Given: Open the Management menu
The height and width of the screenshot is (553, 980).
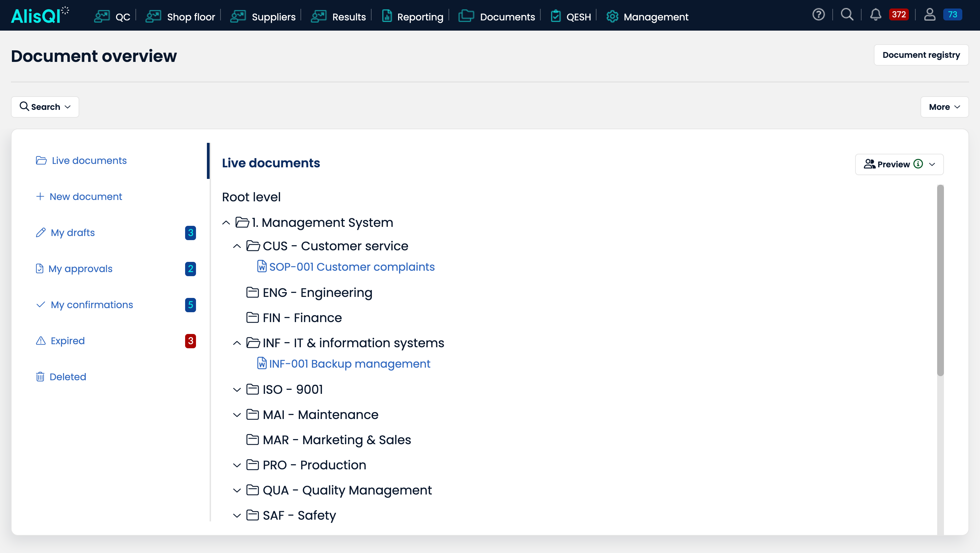Looking at the screenshot, I should (647, 16).
